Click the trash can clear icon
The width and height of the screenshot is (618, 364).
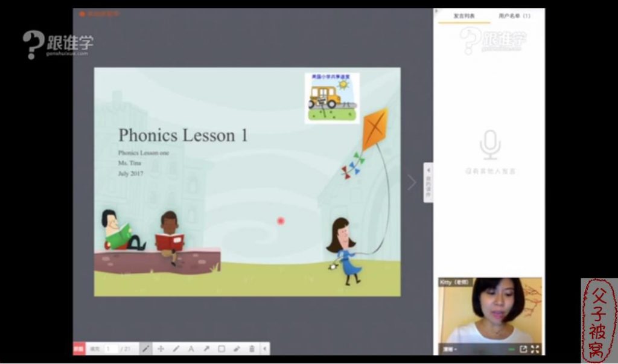tap(252, 349)
